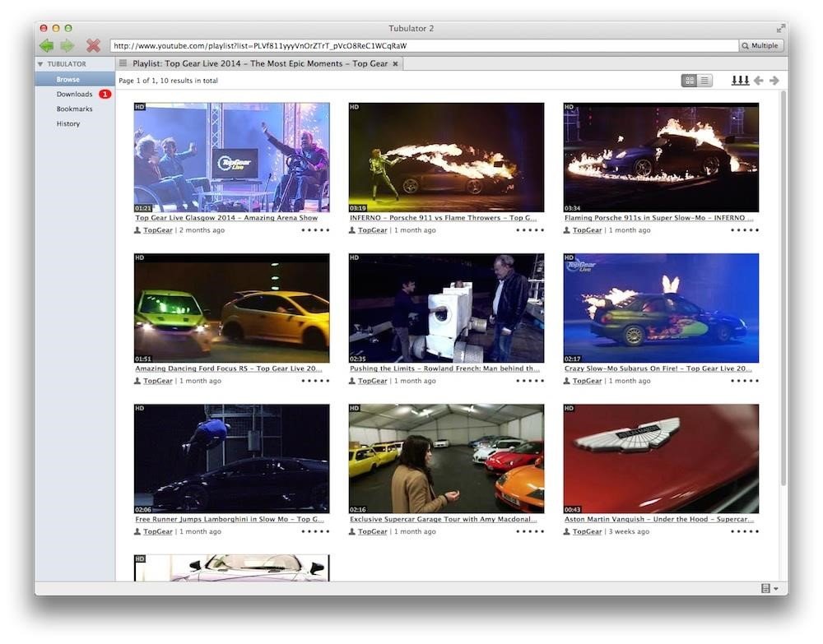Open Downloads in the sidebar
Image resolution: width=823 pixels, height=644 pixels.
click(x=75, y=94)
